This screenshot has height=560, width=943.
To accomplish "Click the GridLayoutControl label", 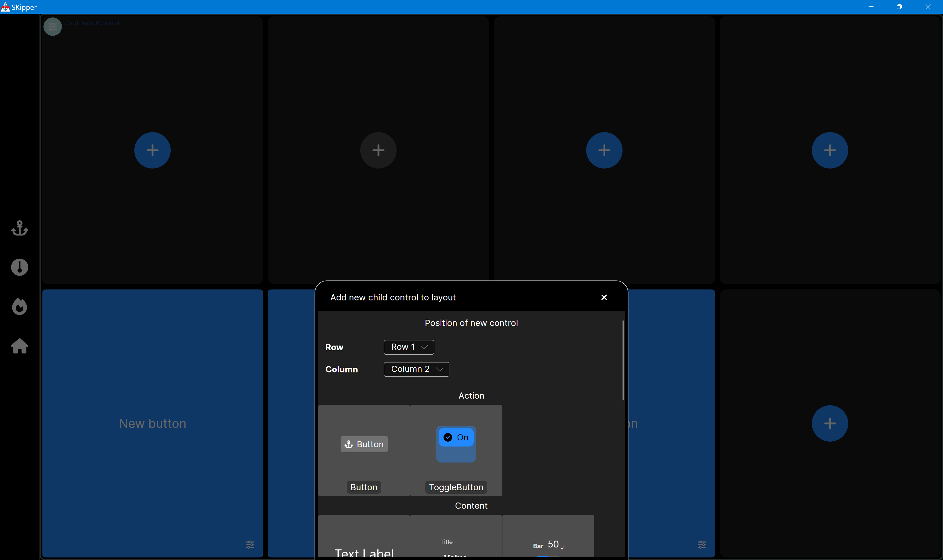I will tap(93, 23).
